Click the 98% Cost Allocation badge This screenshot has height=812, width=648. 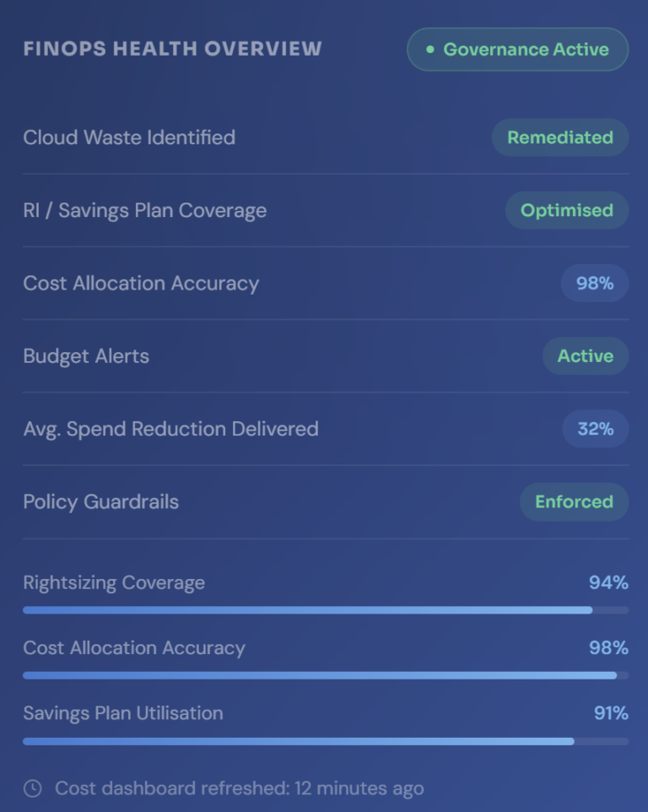point(595,284)
